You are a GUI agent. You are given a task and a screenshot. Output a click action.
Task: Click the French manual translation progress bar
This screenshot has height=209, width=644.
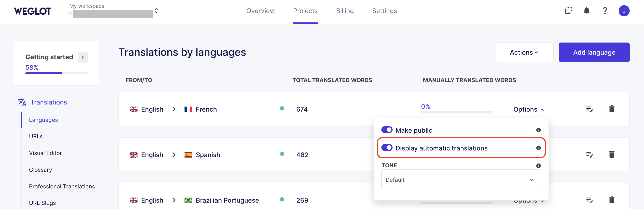click(457, 112)
